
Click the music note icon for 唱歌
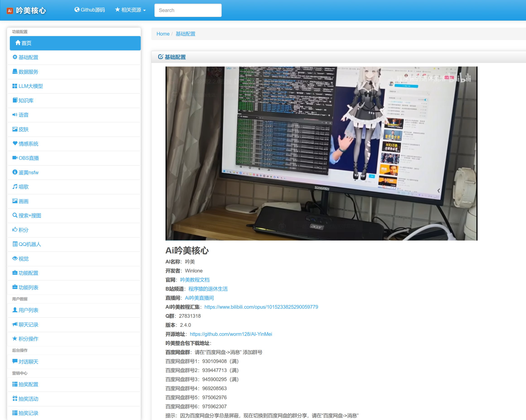[15, 186]
